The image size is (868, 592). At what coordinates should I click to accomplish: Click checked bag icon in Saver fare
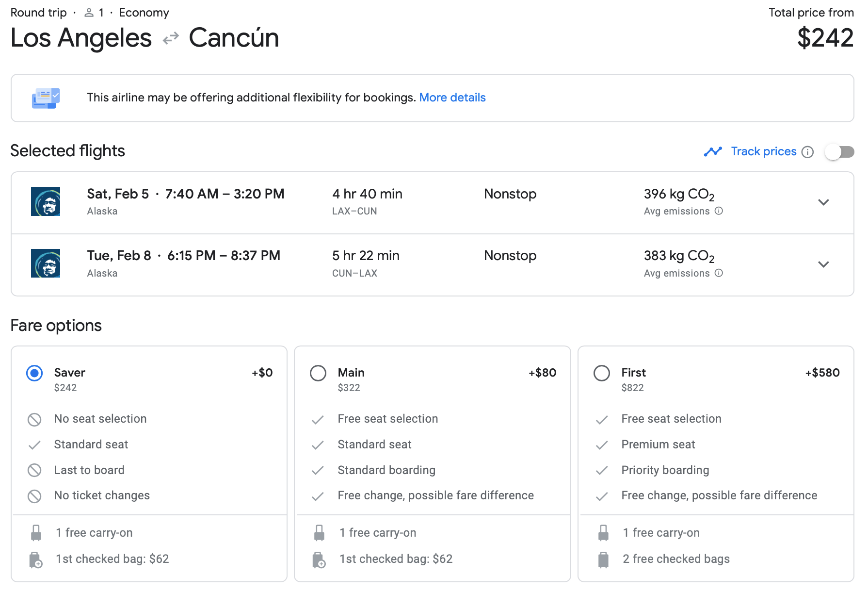point(36,559)
